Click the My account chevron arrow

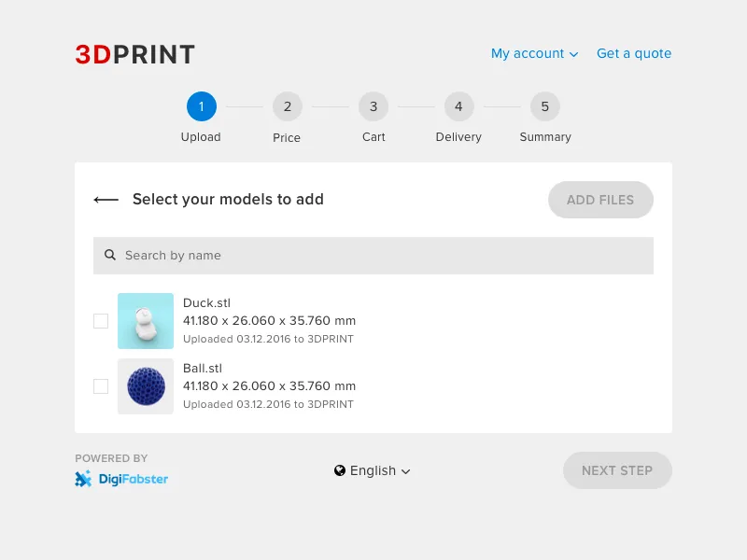[x=574, y=55]
